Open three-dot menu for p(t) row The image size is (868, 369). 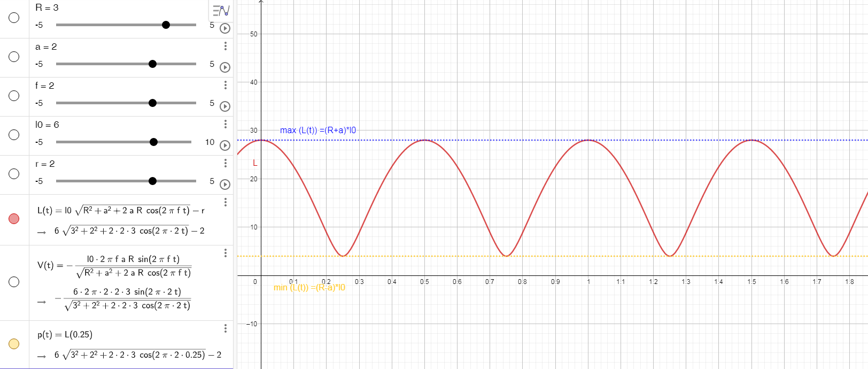pyautogui.click(x=225, y=328)
